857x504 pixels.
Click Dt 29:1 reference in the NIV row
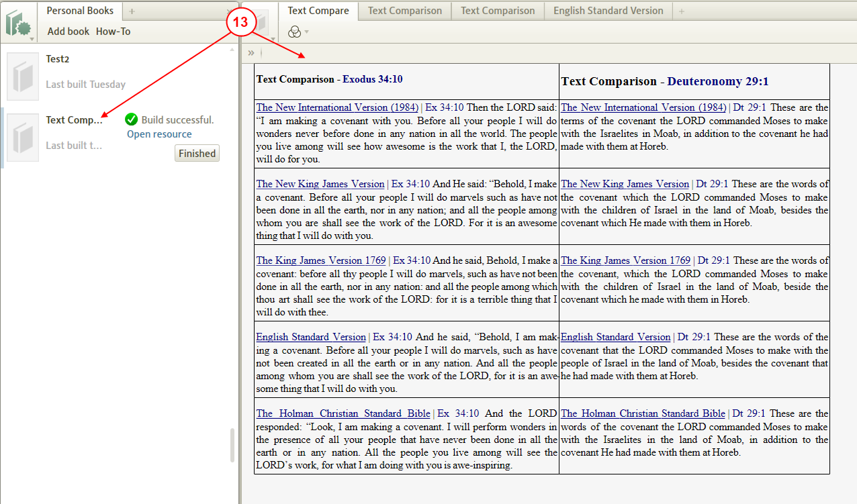(750, 107)
